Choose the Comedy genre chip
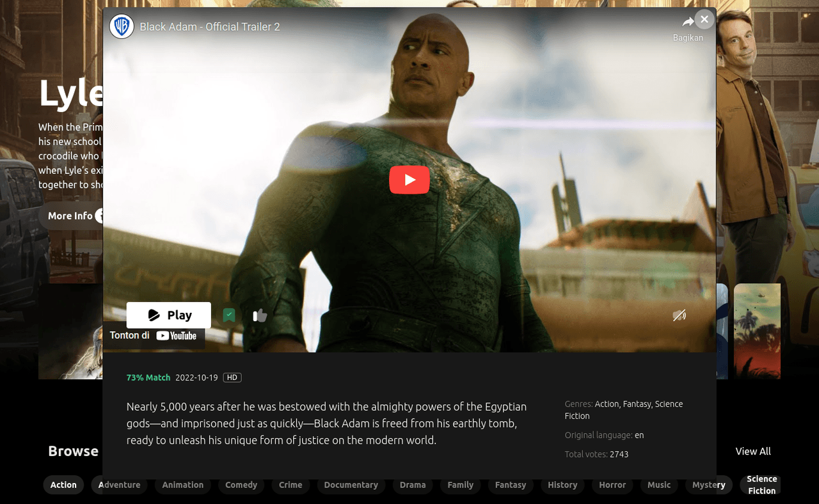The height and width of the screenshot is (504, 819). pyautogui.click(x=241, y=485)
